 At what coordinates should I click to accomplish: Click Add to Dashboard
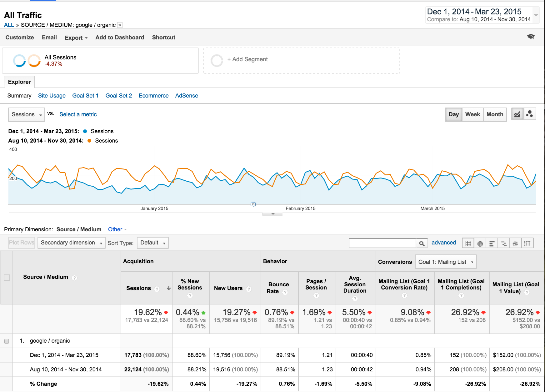(x=120, y=38)
